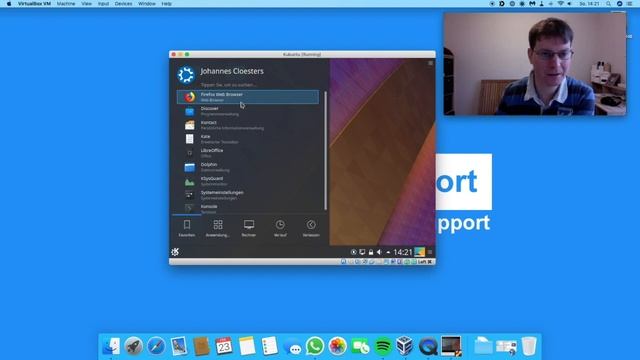
Task: Open the VirtualBox VM app menu
Action: tap(34, 4)
